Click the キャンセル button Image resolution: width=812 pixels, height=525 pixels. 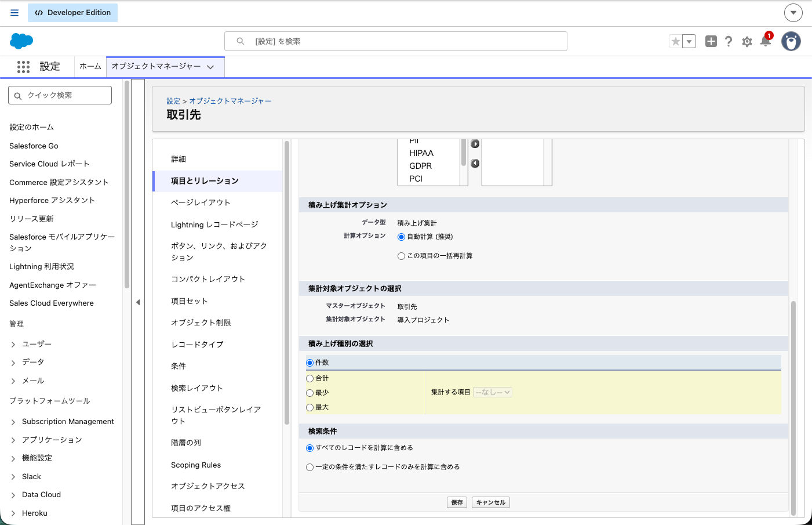[x=491, y=502]
